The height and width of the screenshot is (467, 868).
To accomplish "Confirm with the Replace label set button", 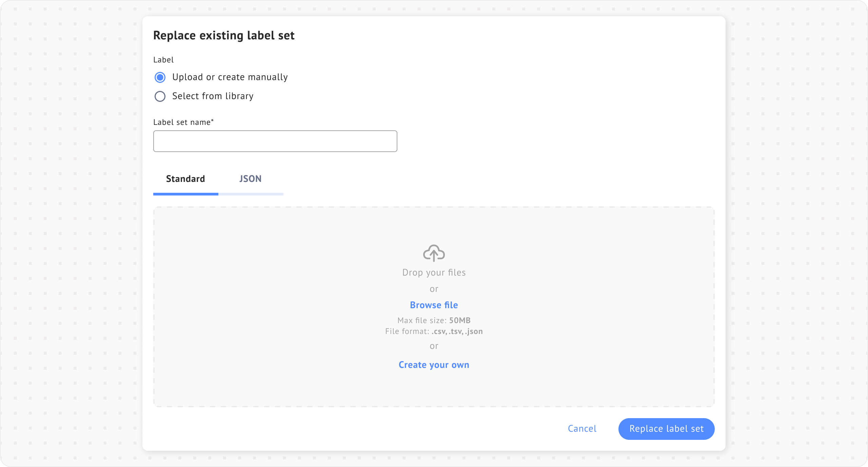I will [666, 429].
